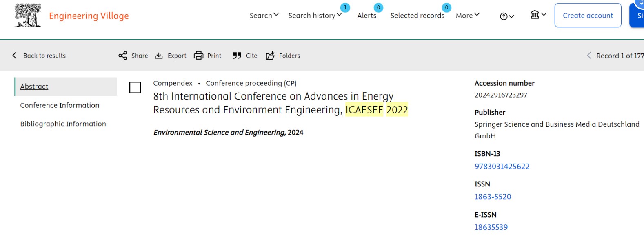Open the Engineering Village home link
The image size is (644, 242).
tap(89, 16)
